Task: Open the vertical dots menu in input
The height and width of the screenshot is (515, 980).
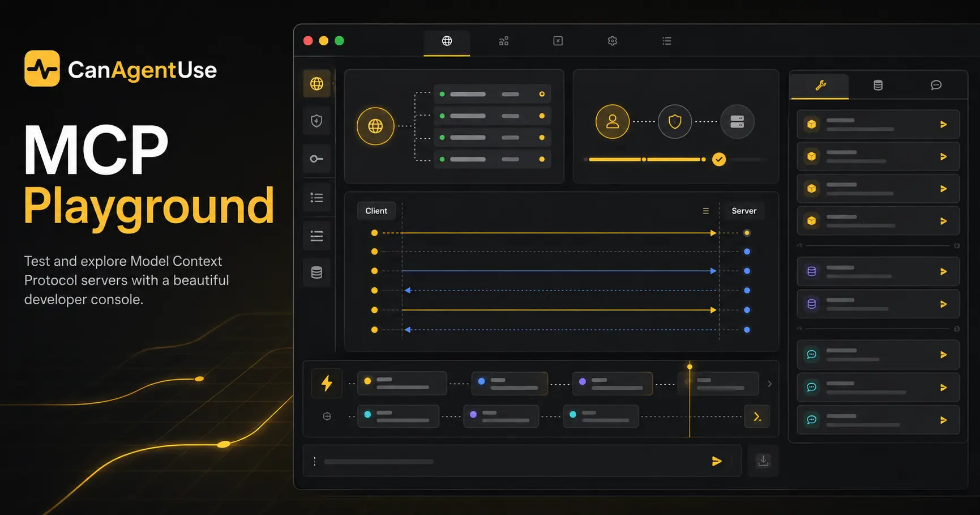Action: tap(315, 462)
